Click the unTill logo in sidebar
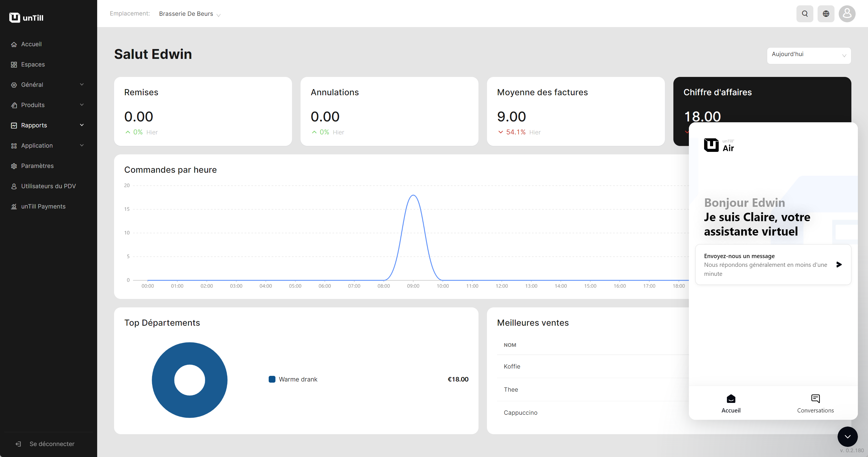The height and width of the screenshot is (457, 868). 26,17
